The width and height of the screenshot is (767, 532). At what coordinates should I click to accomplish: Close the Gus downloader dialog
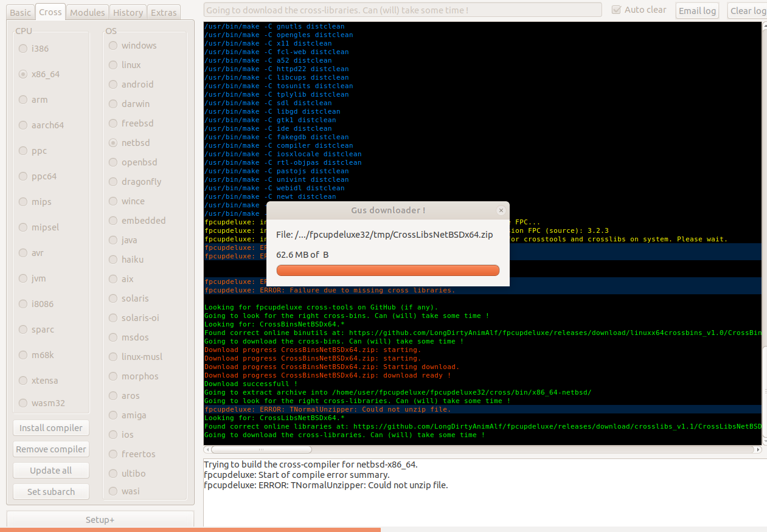pos(501,210)
